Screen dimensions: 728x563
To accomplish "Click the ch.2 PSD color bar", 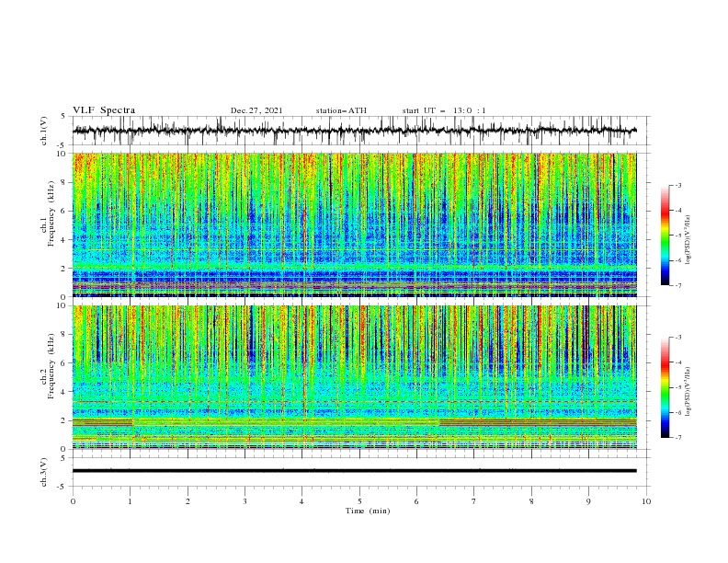I will (x=665, y=387).
